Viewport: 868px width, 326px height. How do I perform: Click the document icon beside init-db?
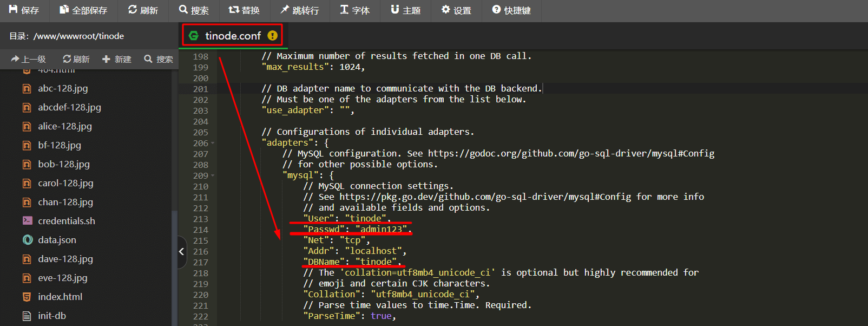pyautogui.click(x=27, y=316)
